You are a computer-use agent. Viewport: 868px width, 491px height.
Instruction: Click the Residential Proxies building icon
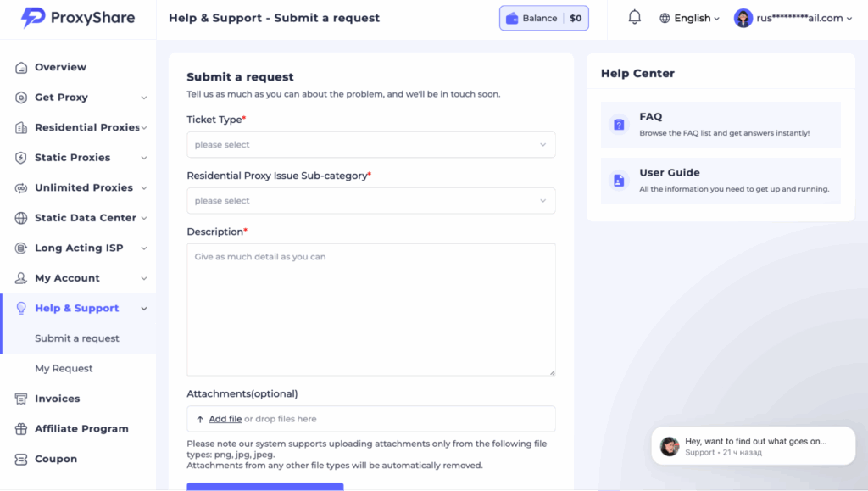coord(21,128)
